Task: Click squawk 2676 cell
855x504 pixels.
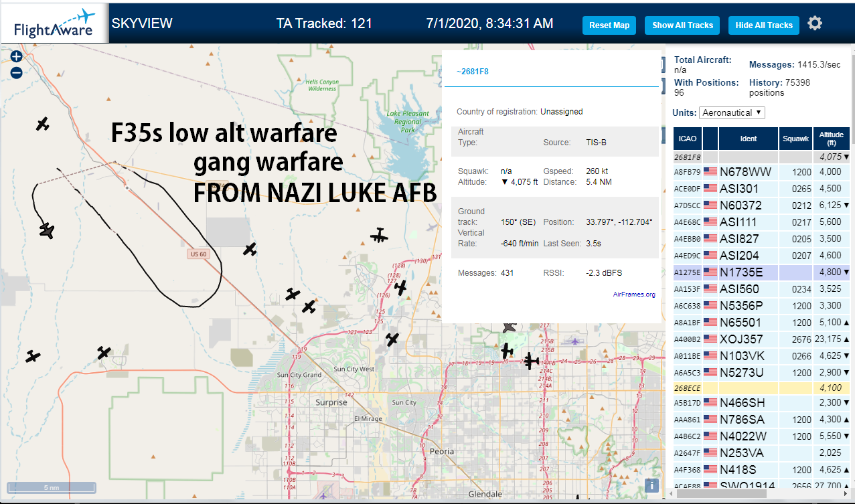Action: pyautogui.click(x=796, y=339)
